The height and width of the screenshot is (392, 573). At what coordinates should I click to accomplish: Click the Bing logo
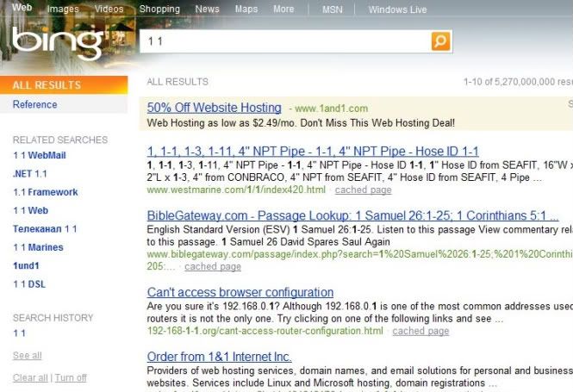(57, 41)
